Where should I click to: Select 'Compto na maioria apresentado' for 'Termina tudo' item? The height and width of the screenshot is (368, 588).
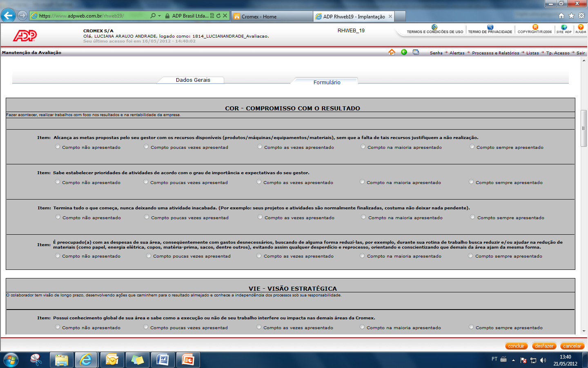pos(363,217)
